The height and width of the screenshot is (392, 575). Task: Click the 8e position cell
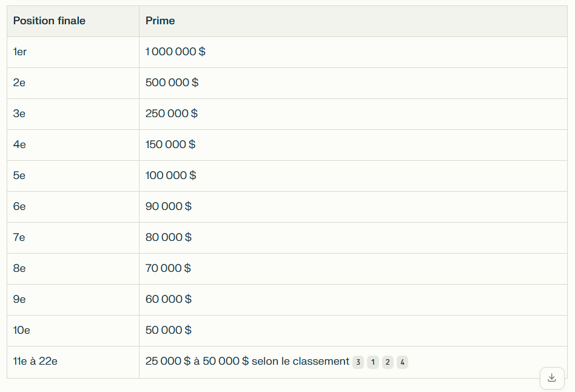[x=73, y=269]
